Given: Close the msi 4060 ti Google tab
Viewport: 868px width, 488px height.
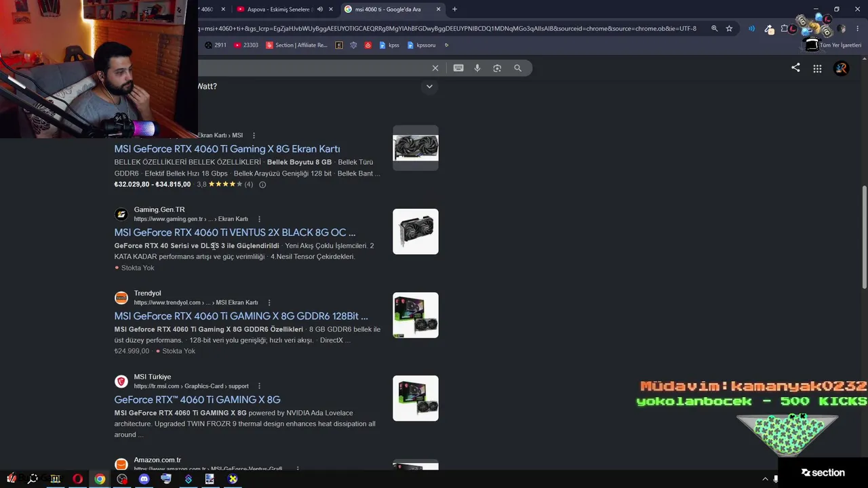Looking at the screenshot, I should pos(439,9).
